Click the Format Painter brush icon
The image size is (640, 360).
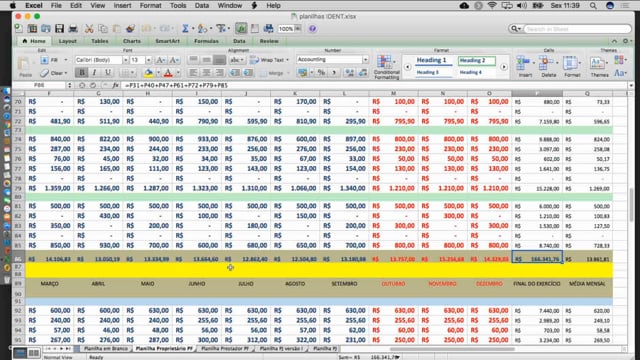[x=131, y=29]
